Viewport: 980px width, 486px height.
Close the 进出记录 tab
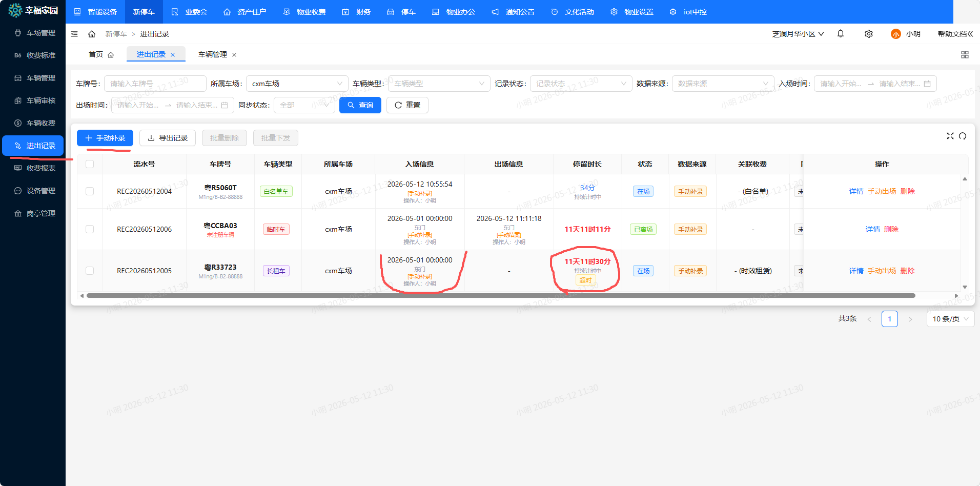pyautogui.click(x=173, y=55)
